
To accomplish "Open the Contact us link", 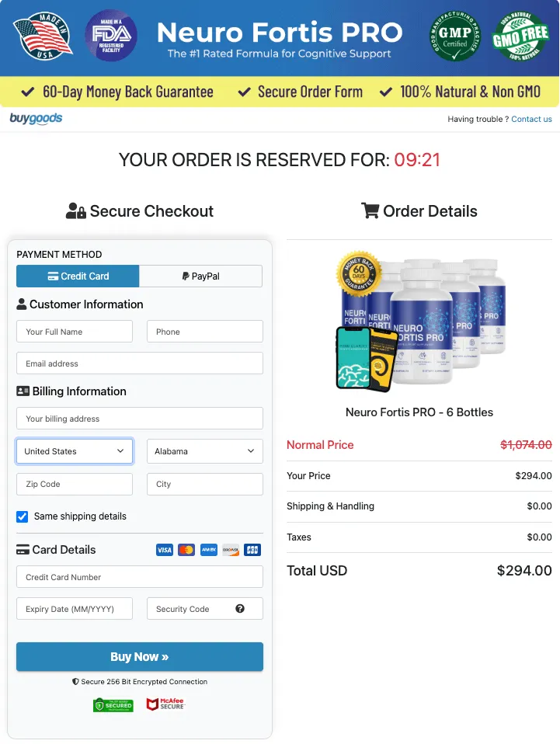I will [x=531, y=119].
